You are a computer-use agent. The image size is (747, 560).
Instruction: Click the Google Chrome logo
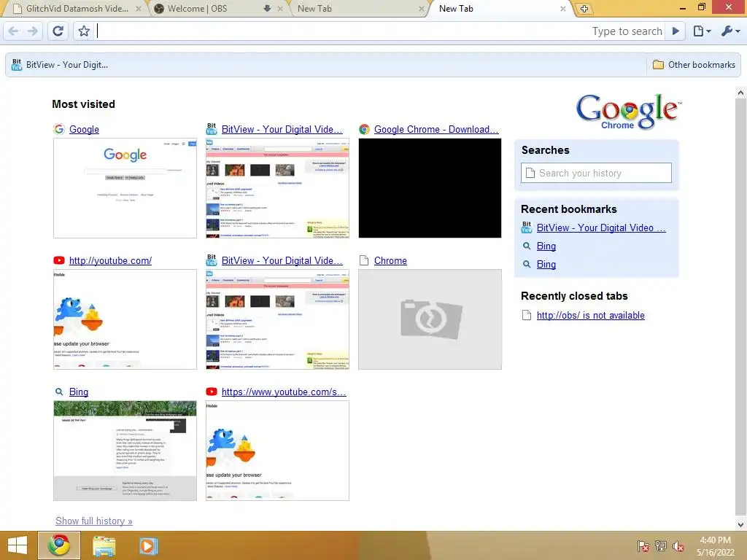click(x=628, y=112)
